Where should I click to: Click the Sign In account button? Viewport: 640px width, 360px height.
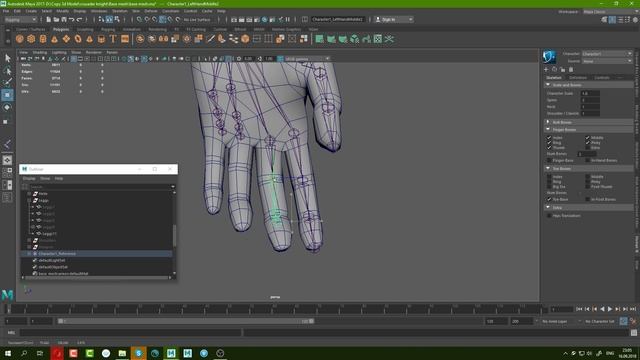click(394, 20)
